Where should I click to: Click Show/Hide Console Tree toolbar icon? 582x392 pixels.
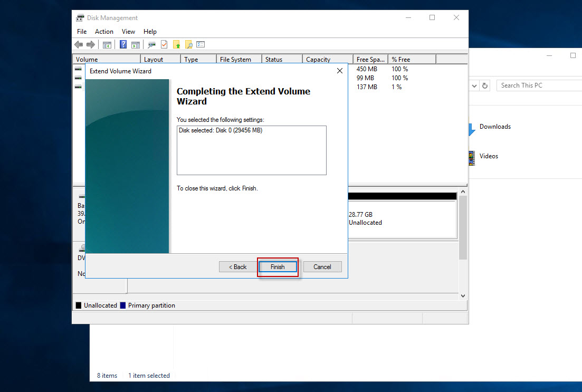107,45
